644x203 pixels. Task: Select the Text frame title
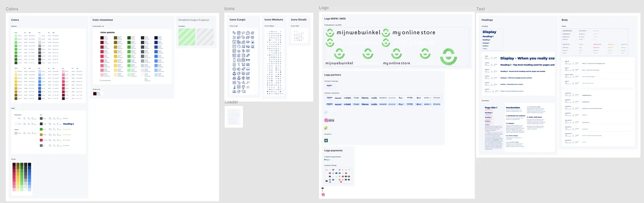pos(480,9)
